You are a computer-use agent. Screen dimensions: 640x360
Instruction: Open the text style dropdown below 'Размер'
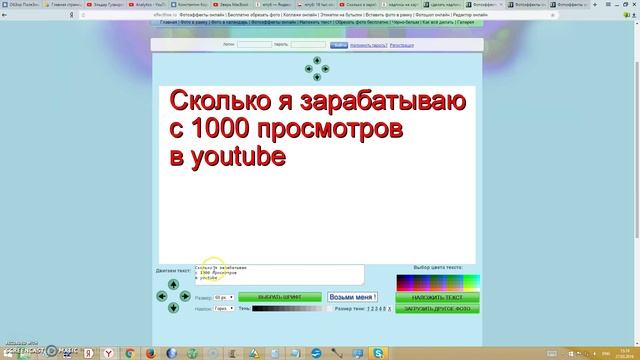tap(224, 309)
